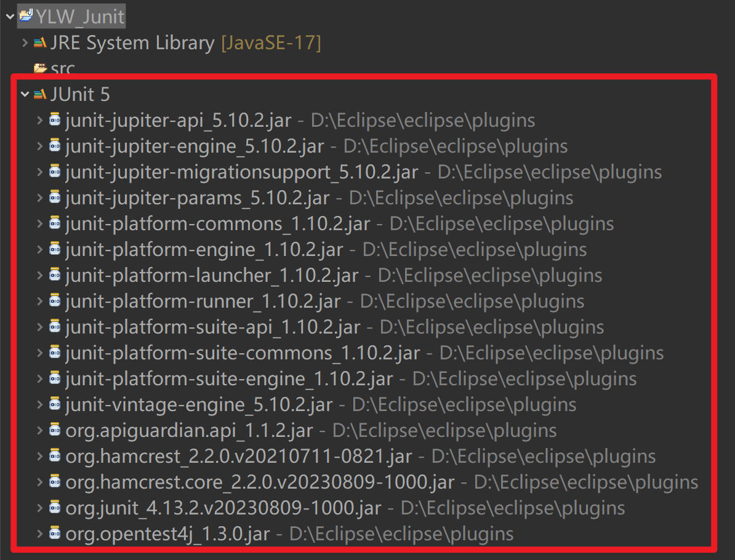This screenshot has width=735, height=560.
Task: Click the junit-platform-suite-engine jar icon
Action: pos(55,377)
